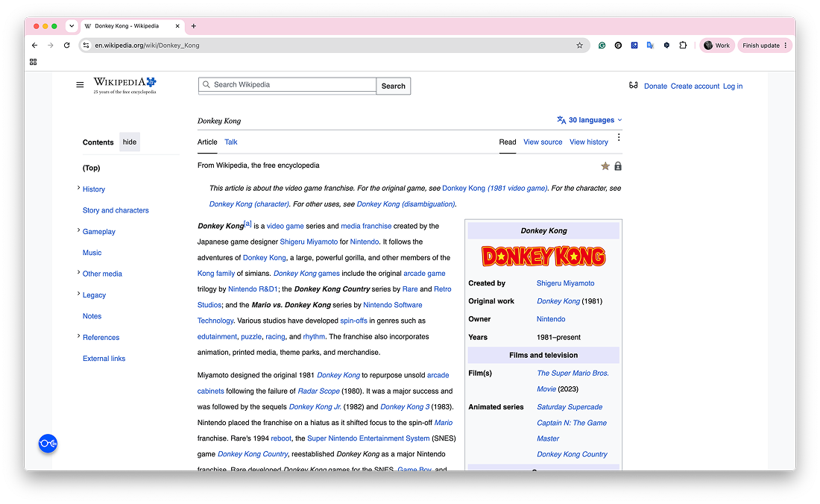The image size is (820, 504).
Task: Open the Extensions puzzle piece icon
Action: pyautogui.click(x=683, y=45)
